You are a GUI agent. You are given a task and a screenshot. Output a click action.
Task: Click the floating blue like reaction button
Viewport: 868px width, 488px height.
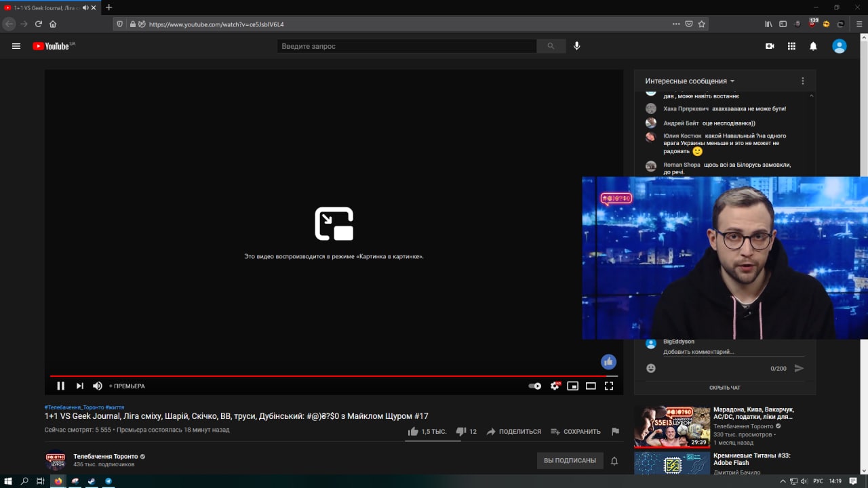pyautogui.click(x=609, y=361)
